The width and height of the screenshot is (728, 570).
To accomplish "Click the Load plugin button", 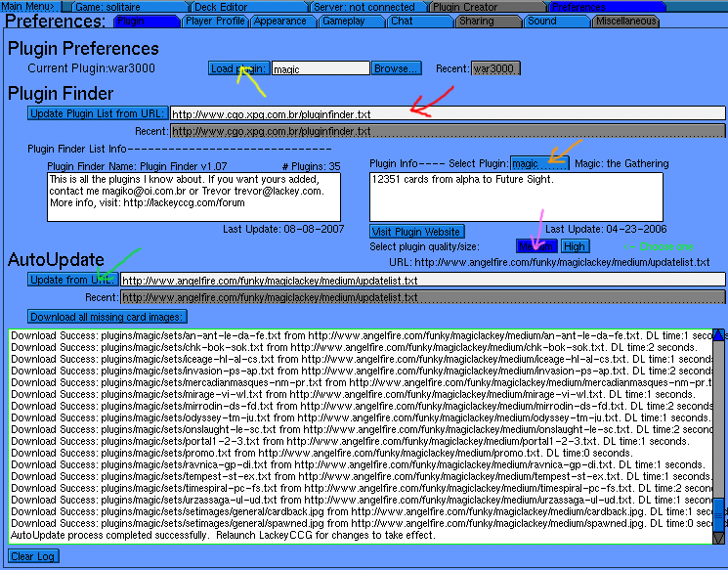I will pyautogui.click(x=238, y=68).
